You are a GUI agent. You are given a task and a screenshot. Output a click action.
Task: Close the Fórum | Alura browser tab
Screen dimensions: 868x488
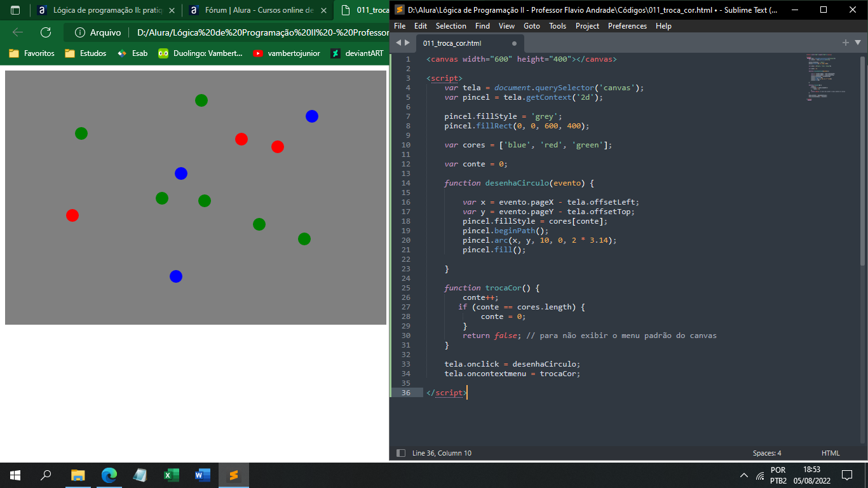323,11
